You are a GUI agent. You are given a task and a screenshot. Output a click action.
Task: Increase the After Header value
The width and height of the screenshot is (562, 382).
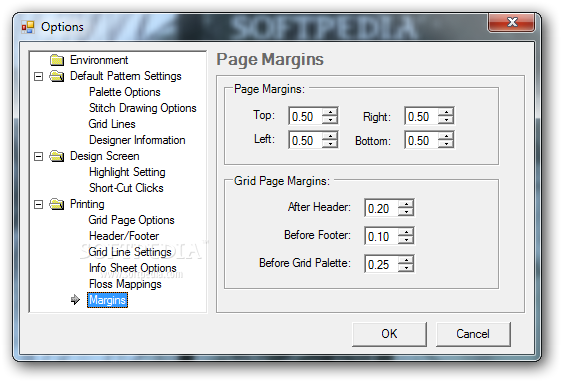[x=406, y=204]
